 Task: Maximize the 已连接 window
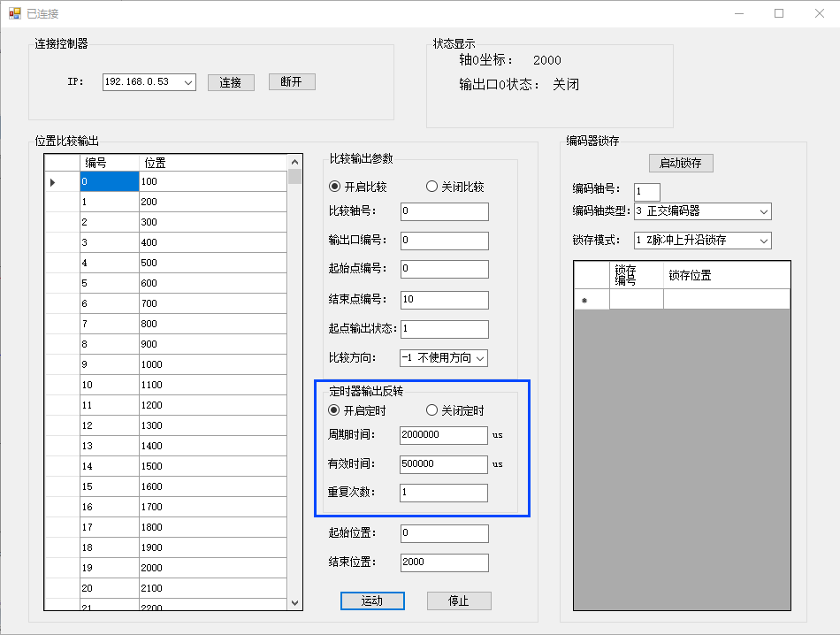pyautogui.click(x=779, y=13)
